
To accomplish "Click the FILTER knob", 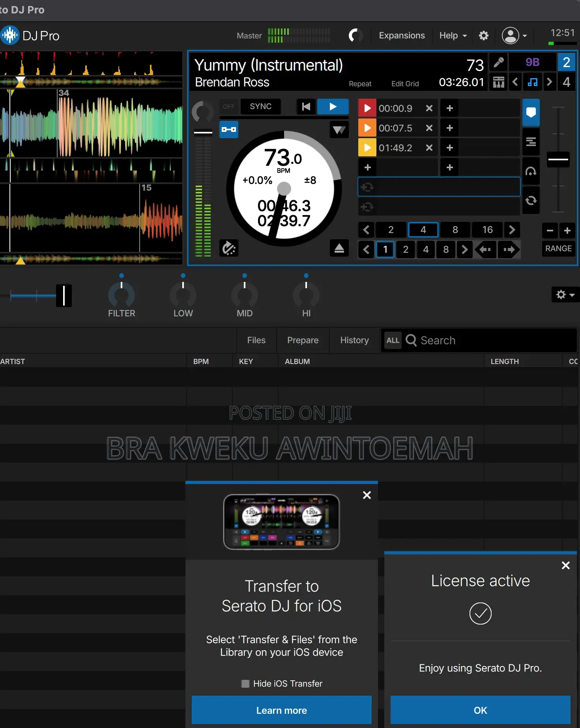I will coord(122,294).
